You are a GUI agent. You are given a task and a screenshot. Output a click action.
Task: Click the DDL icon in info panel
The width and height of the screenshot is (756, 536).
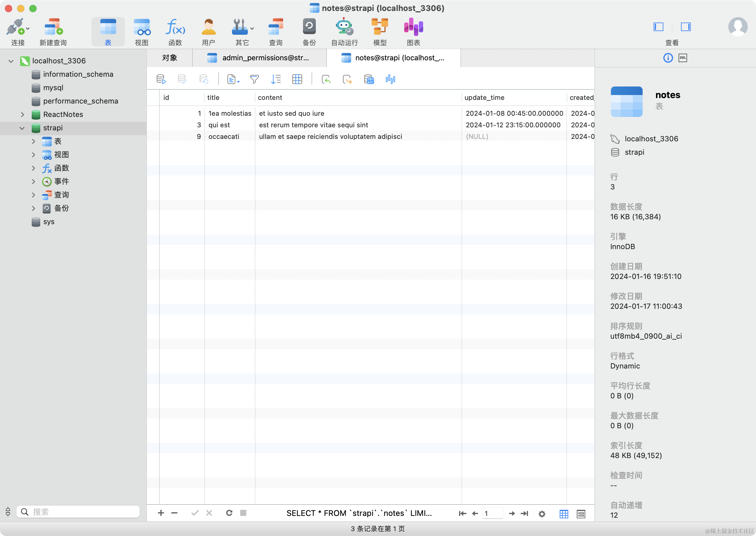tap(683, 58)
